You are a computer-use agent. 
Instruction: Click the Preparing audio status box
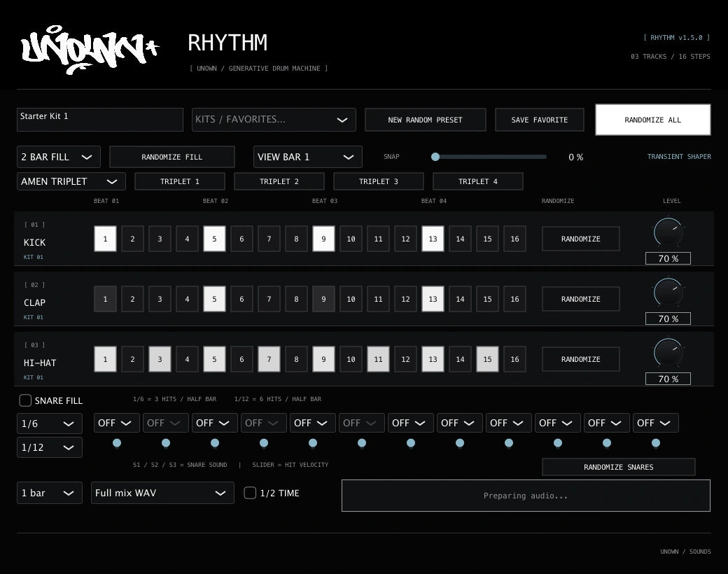point(526,496)
